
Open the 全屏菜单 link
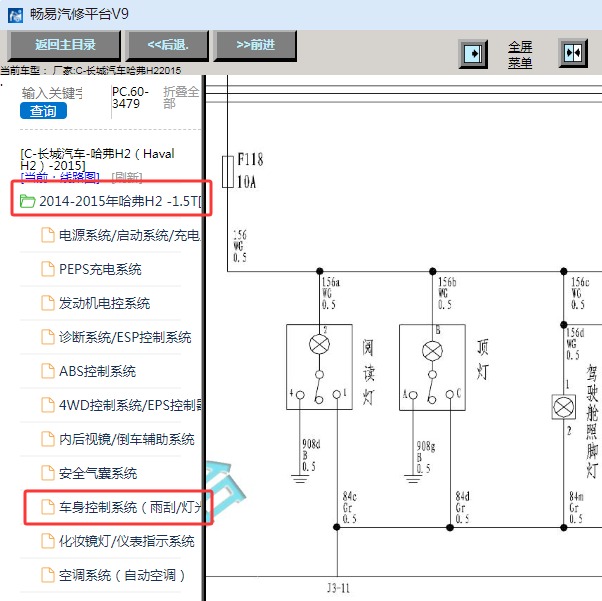520,55
